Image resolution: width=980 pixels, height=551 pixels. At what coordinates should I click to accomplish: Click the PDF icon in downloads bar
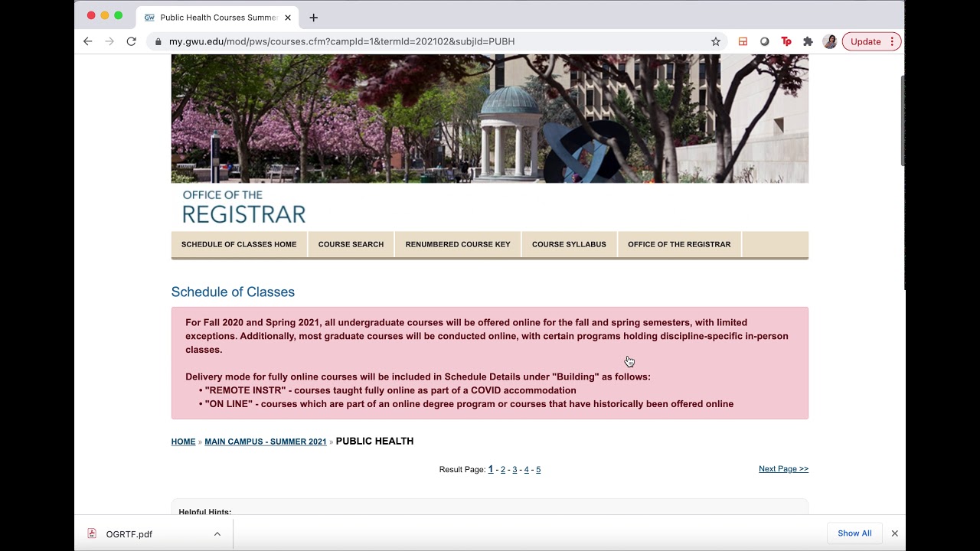92,533
